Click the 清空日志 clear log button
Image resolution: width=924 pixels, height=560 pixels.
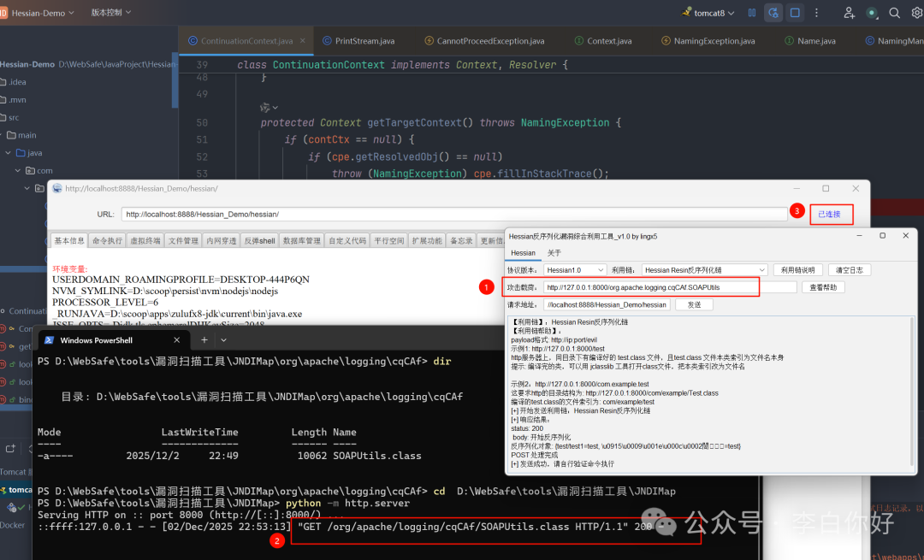click(x=850, y=269)
